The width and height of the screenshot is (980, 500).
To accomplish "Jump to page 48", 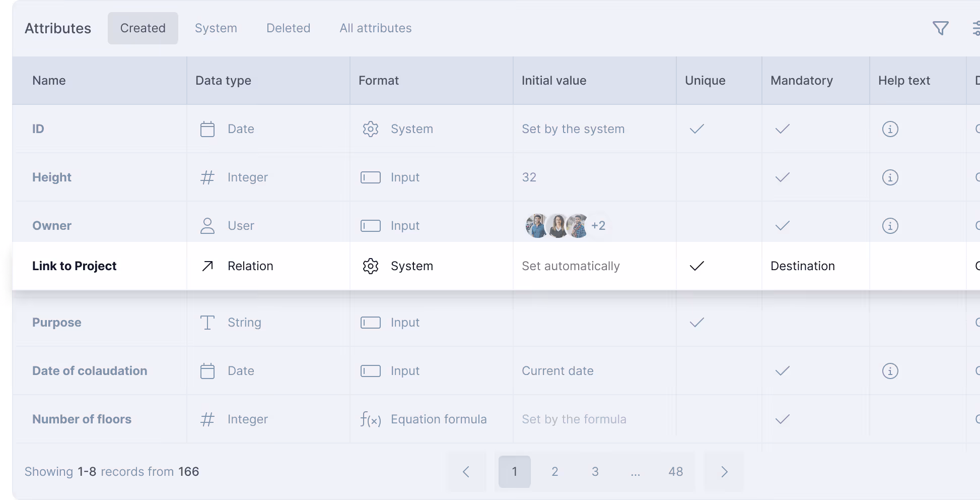I will coord(676,472).
